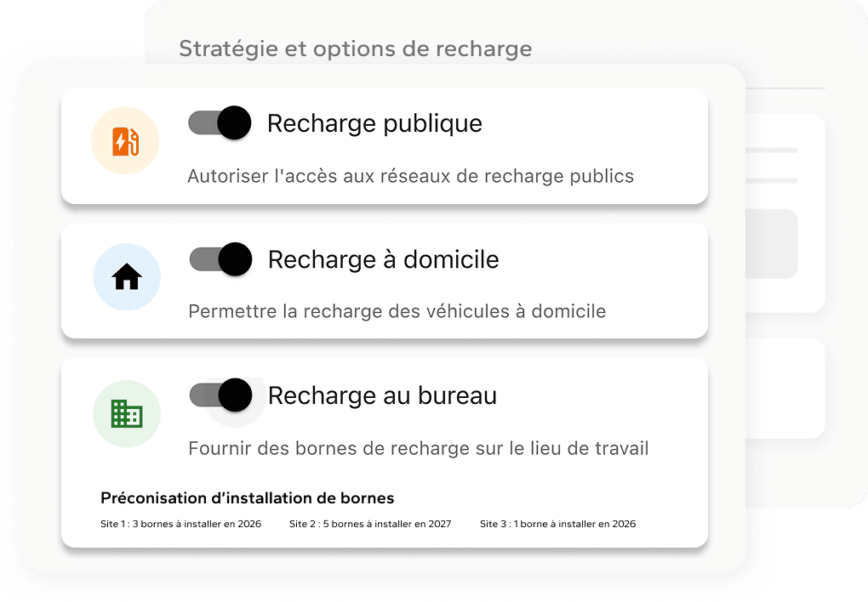
Task: Open Site 2: 5 bornes à installer en 2027
Action: [x=370, y=524]
